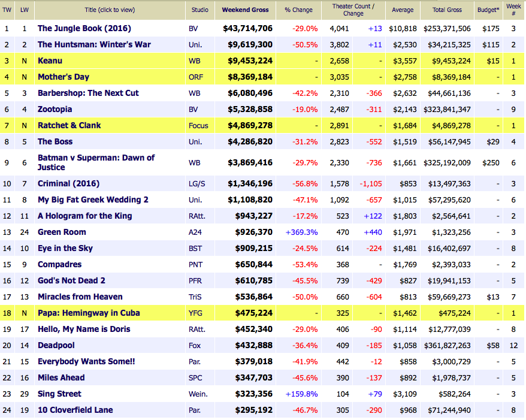Open the SPC studio link

click(x=195, y=378)
